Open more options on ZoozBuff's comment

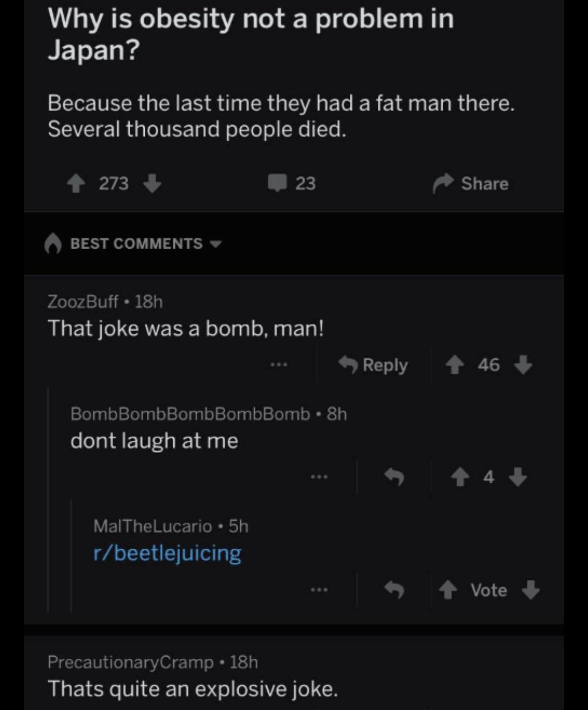click(x=278, y=365)
